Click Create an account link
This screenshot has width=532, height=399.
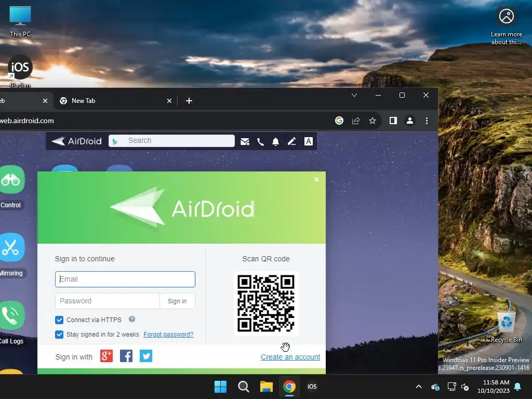[290, 357]
